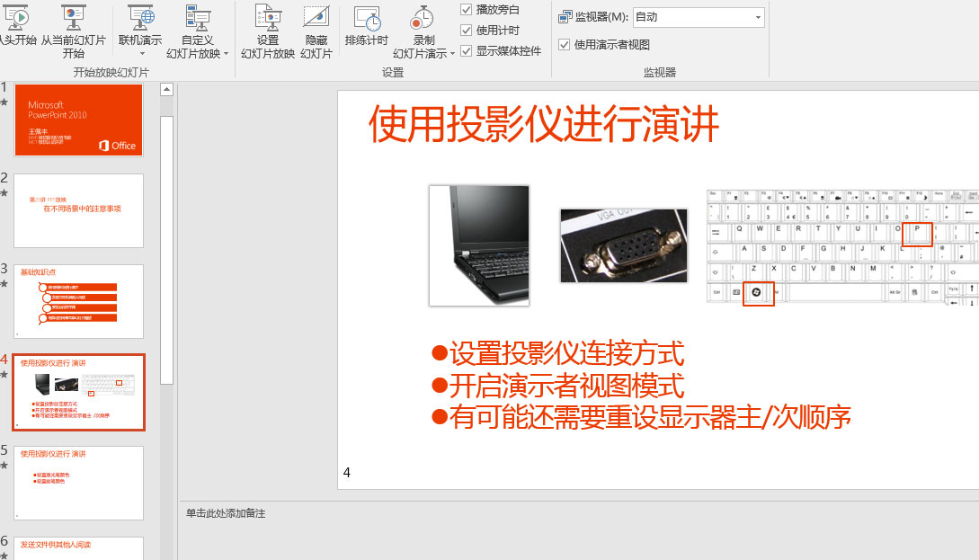Click the animation star under slide 3

tap(4, 283)
